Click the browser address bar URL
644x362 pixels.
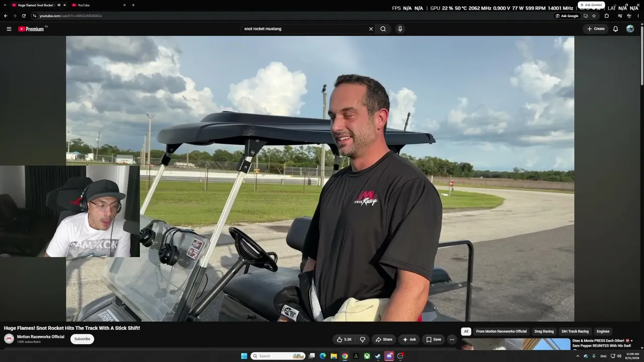(71, 16)
